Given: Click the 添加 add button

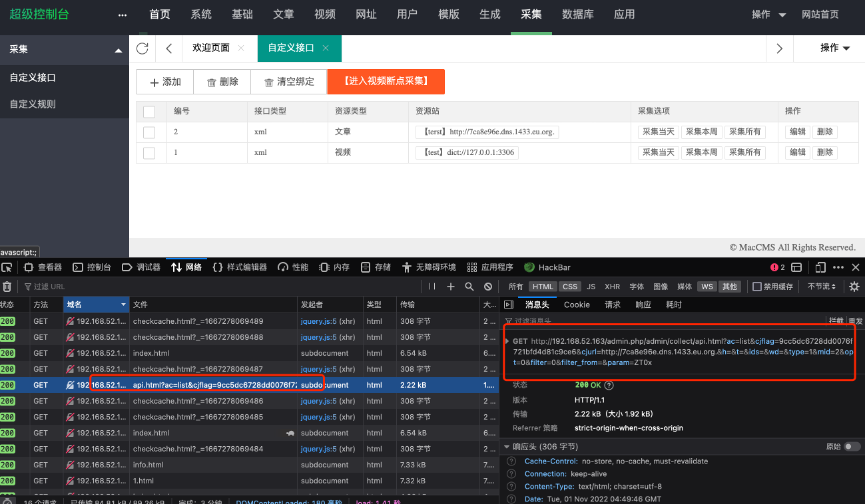Looking at the screenshot, I should [165, 82].
